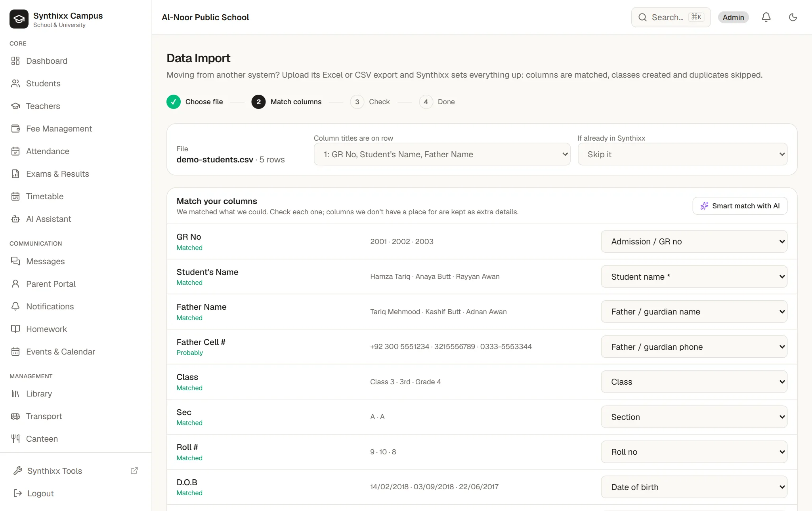Viewport: 812px width, 511px height.
Task: Jump to the Check step
Action: pos(370,102)
